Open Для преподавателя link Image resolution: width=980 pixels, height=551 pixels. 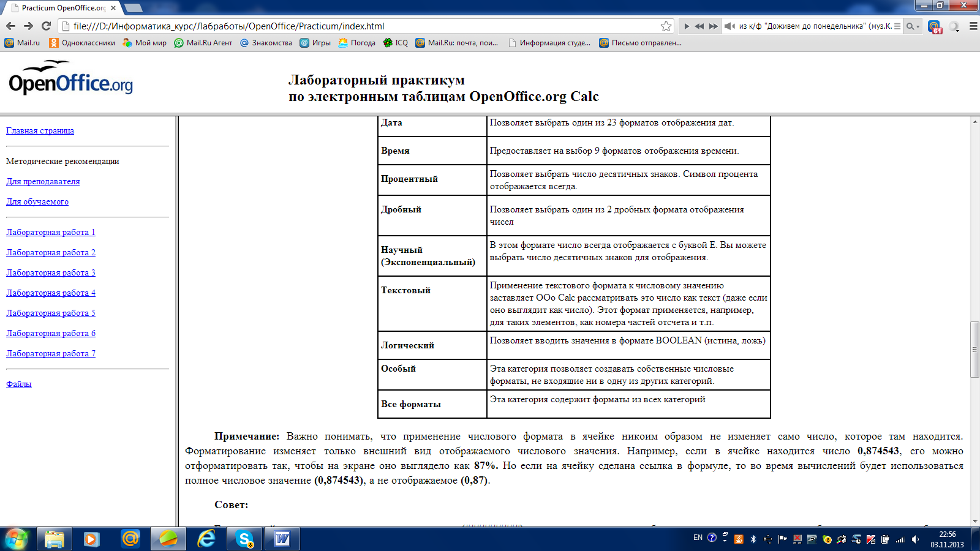point(43,181)
